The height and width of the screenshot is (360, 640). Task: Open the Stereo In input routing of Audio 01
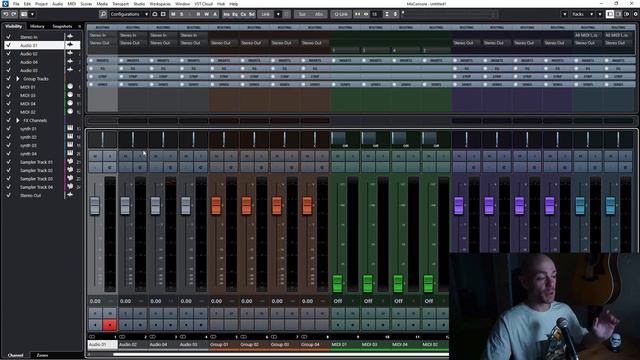pyautogui.click(x=102, y=36)
